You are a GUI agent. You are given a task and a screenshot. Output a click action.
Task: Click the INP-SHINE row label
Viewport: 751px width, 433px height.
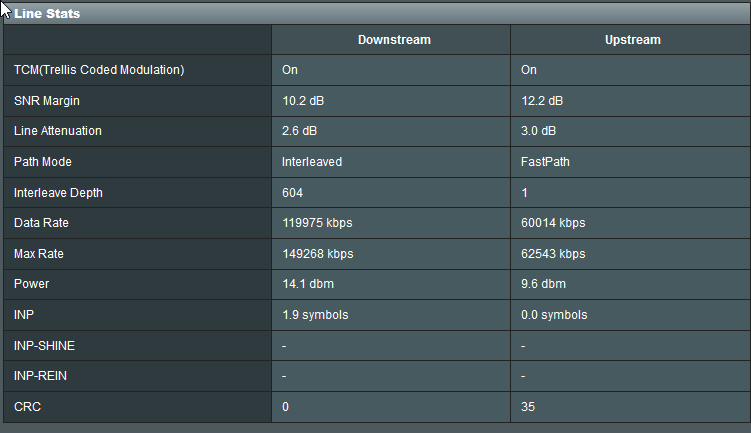pyautogui.click(x=44, y=345)
